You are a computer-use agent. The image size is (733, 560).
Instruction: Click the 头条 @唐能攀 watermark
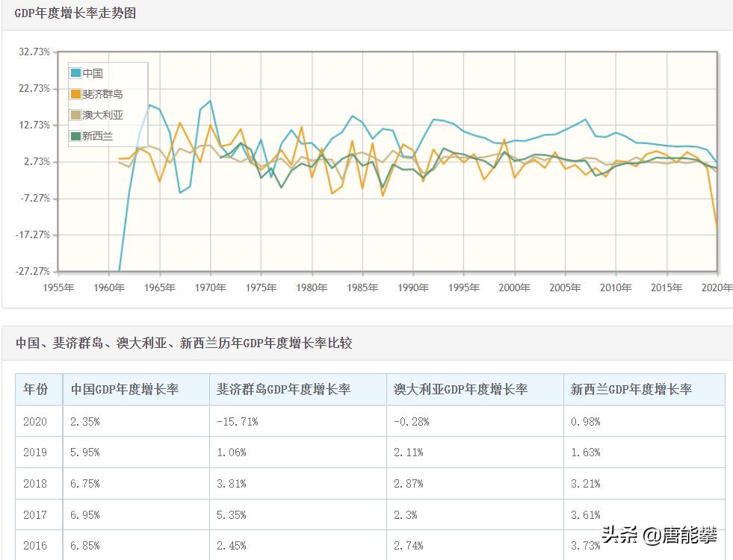(x=659, y=535)
